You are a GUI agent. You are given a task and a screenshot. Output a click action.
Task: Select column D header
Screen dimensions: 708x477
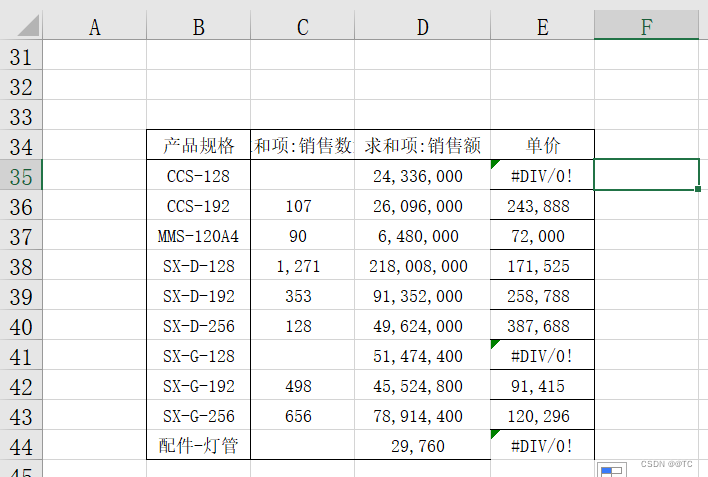tap(423, 27)
